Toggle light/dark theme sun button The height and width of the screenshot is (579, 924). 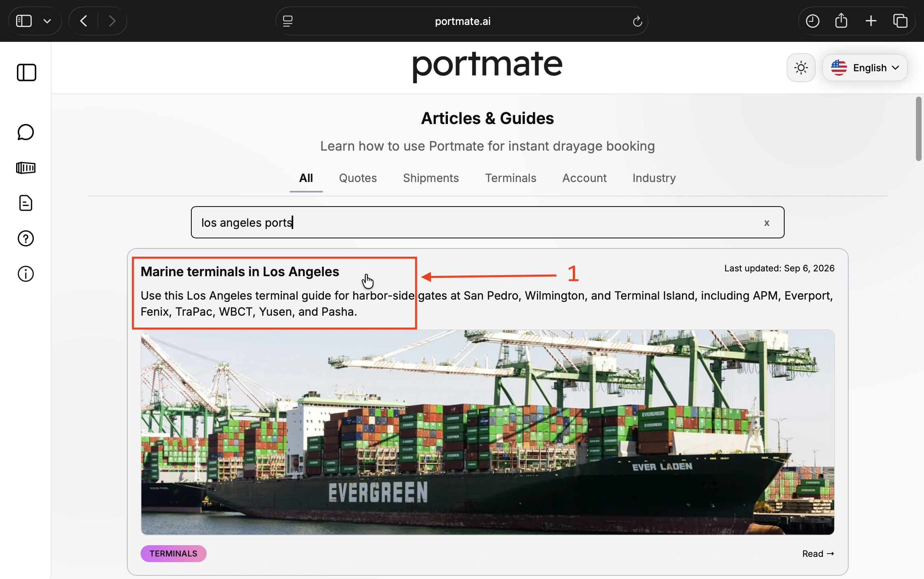click(801, 68)
